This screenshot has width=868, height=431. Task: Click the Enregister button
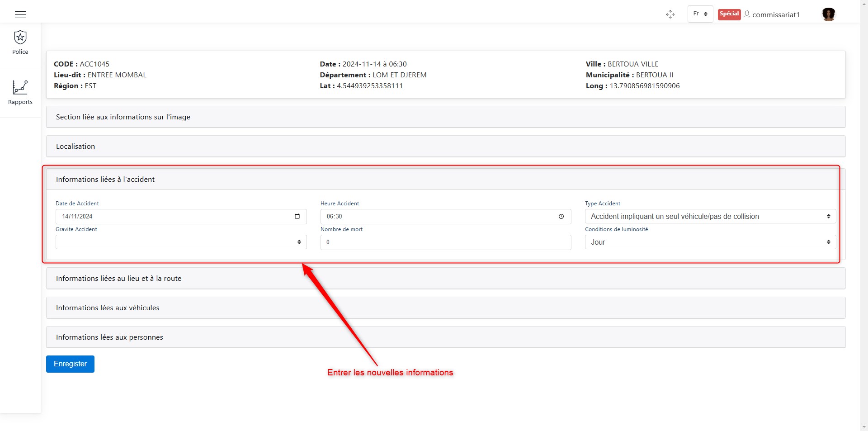tap(70, 364)
